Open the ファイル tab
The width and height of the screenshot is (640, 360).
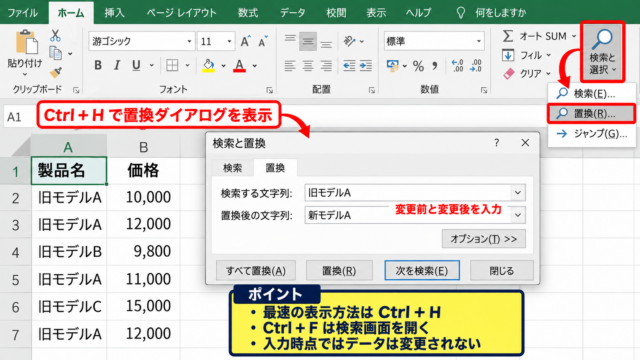click(22, 13)
